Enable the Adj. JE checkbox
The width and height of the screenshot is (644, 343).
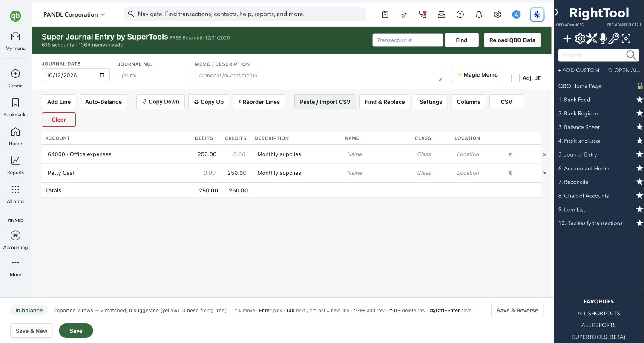pyautogui.click(x=515, y=78)
